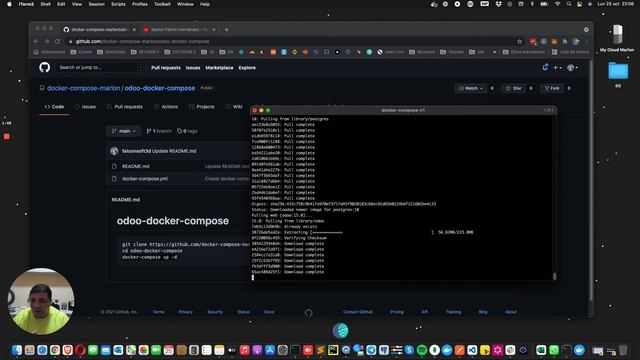Open the Profiles menu in menu bar

click(x=140, y=4)
